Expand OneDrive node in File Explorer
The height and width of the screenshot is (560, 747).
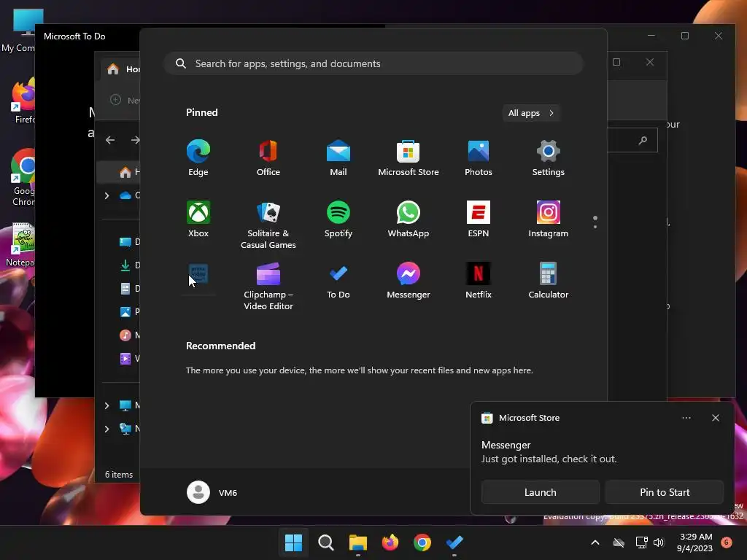(x=107, y=195)
